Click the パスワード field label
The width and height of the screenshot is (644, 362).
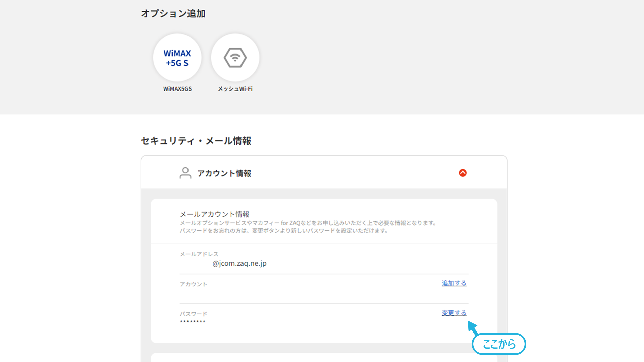(x=194, y=314)
